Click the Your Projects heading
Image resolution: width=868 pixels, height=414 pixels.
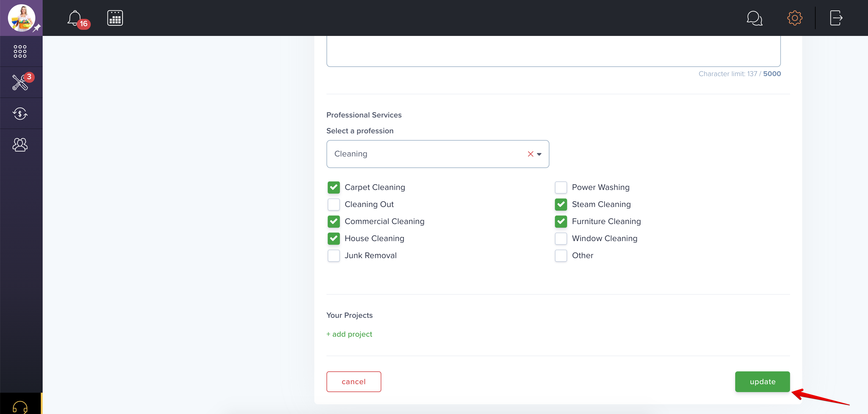point(349,315)
